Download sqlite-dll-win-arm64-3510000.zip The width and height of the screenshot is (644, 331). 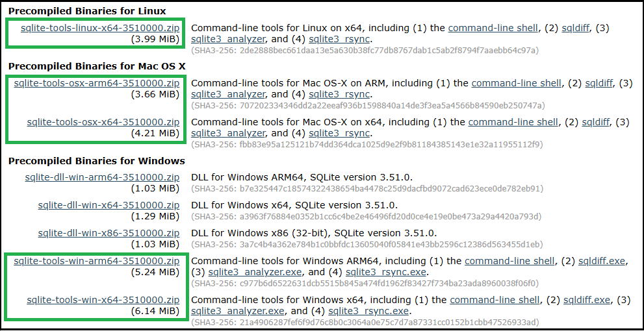(x=102, y=177)
